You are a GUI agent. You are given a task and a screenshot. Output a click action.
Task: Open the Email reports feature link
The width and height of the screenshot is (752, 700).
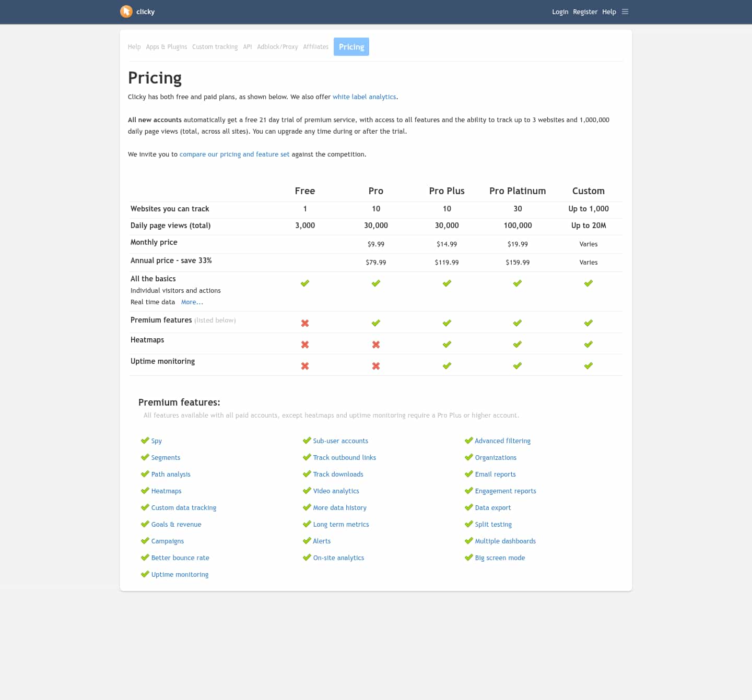pyautogui.click(x=495, y=474)
